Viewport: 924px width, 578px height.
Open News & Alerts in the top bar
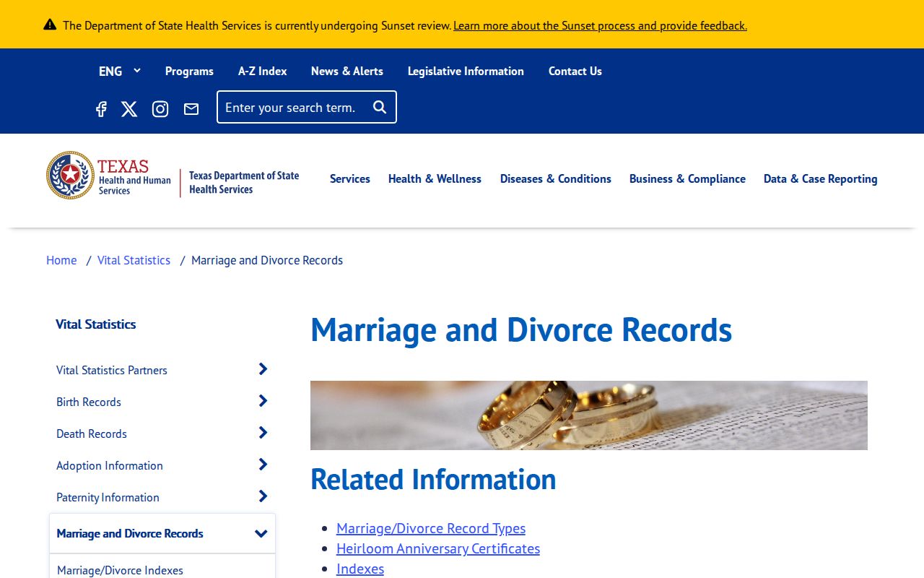(347, 71)
